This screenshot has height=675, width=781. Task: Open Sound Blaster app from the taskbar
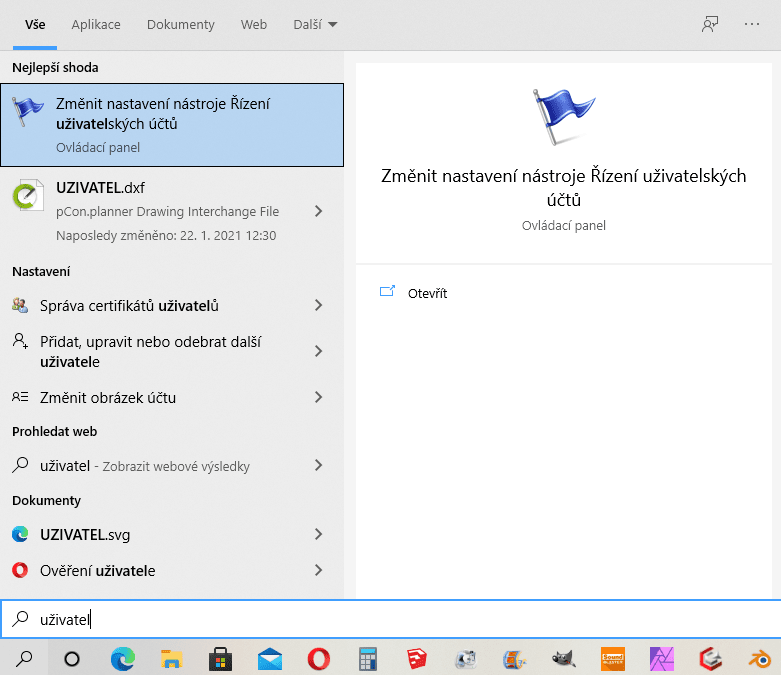click(613, 659)
